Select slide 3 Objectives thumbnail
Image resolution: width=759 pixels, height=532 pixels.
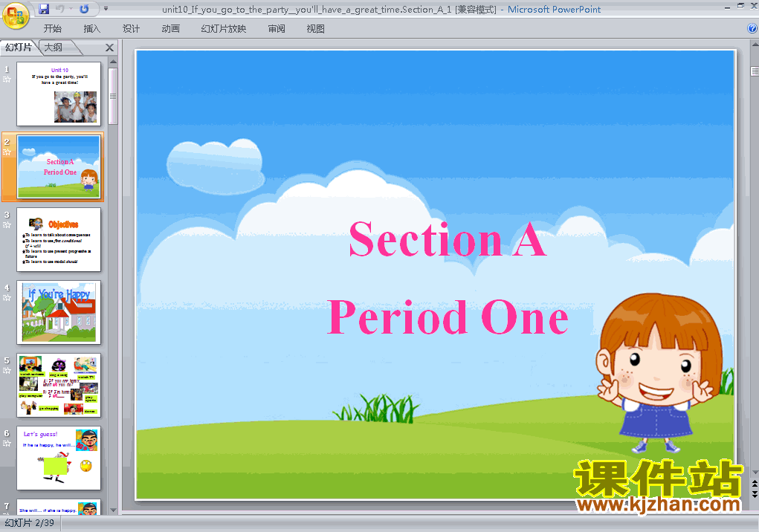pos(59,239)
